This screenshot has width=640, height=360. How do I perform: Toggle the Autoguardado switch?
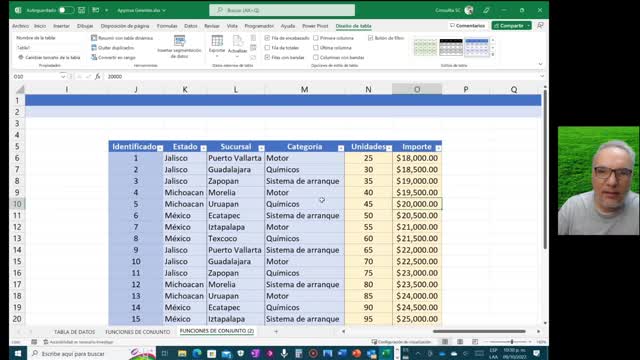tap(66, 10)
